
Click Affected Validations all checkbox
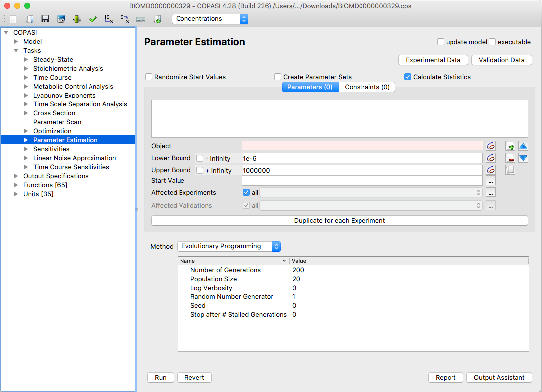(x=246, y=205)
